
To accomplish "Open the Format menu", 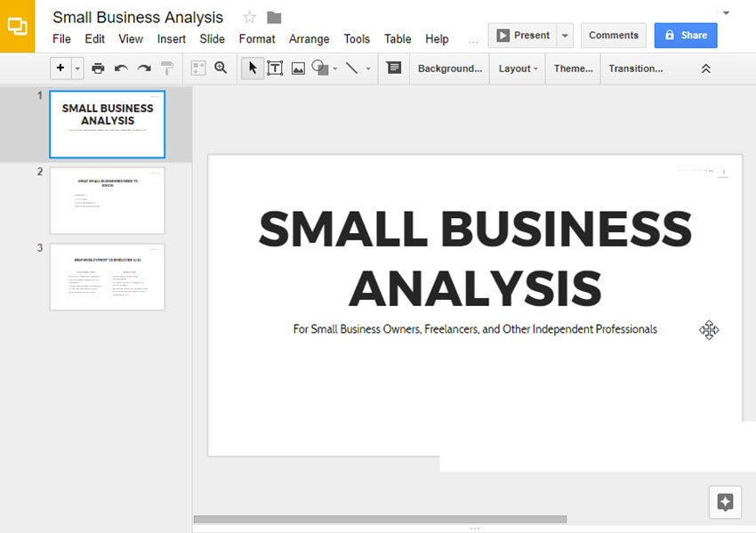I will coord(257,39).
